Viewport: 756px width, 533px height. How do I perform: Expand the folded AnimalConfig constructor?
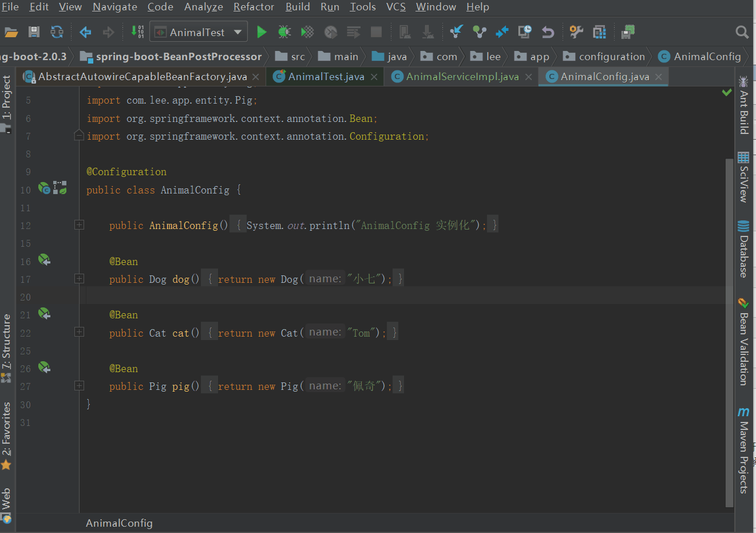pyautogui.click(x=80, y=225)
